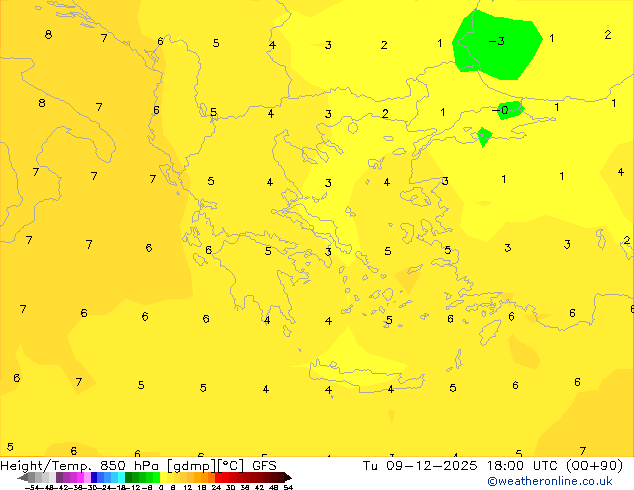This screenshot has width=634, height=490.
Task: Click the -3 value in the large green area
Action: click(497, 41)
